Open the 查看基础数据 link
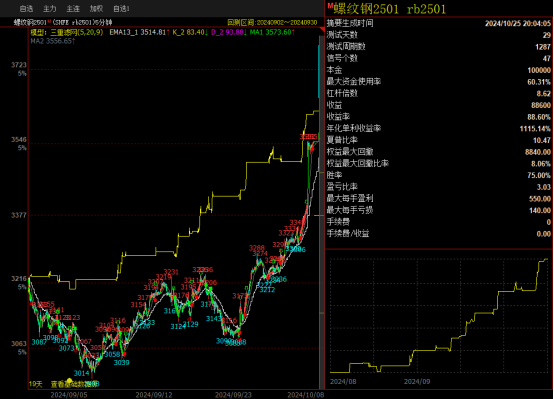 coord(75,384)
